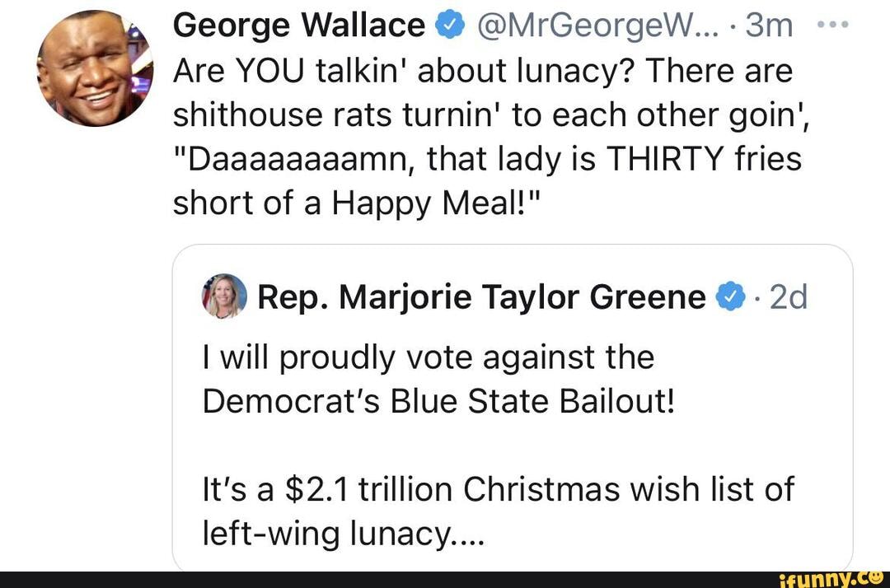Click "I will proudly vote against the" text
Viewport: 890px width, 588px height.
[428, 358]
